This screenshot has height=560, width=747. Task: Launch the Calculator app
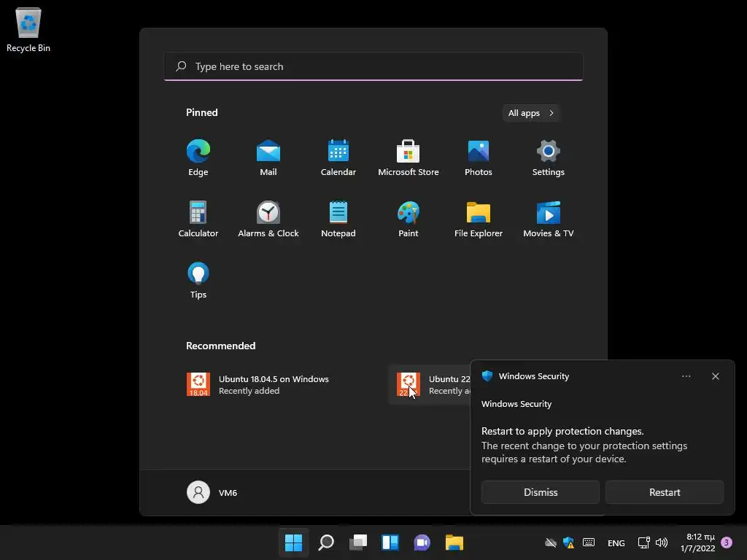pyautogui.click(x=198, y=219)
